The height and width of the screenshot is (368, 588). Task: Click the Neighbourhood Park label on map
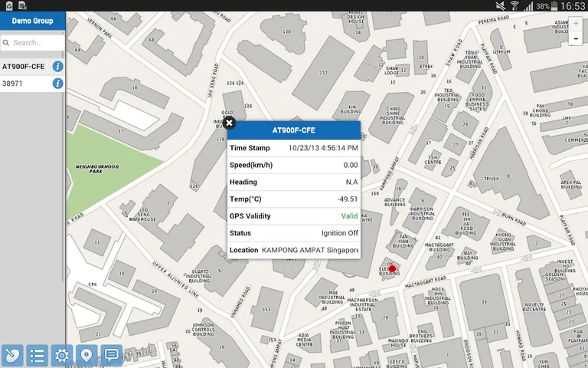pos(97,169)
